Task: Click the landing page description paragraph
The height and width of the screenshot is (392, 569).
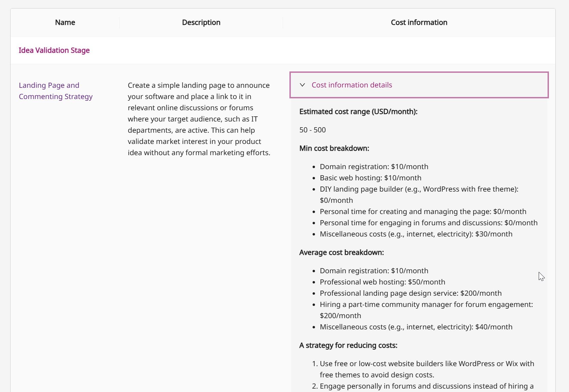Action: 199,119
